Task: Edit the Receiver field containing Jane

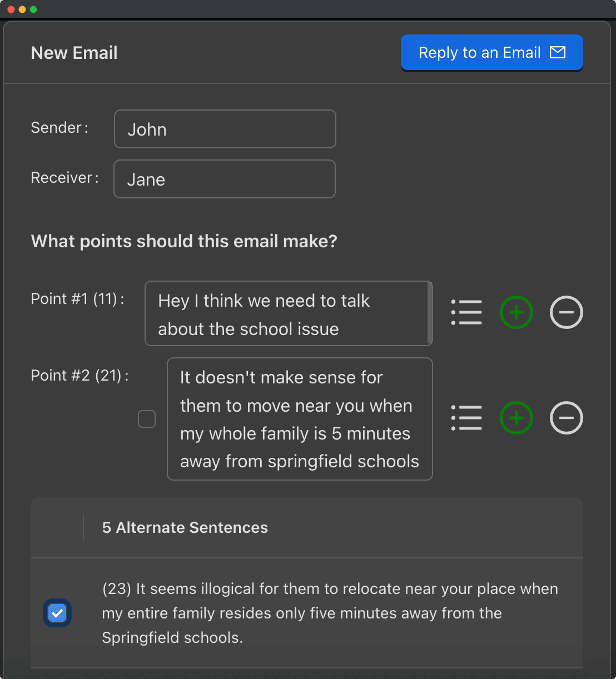Action: point(225,179)
